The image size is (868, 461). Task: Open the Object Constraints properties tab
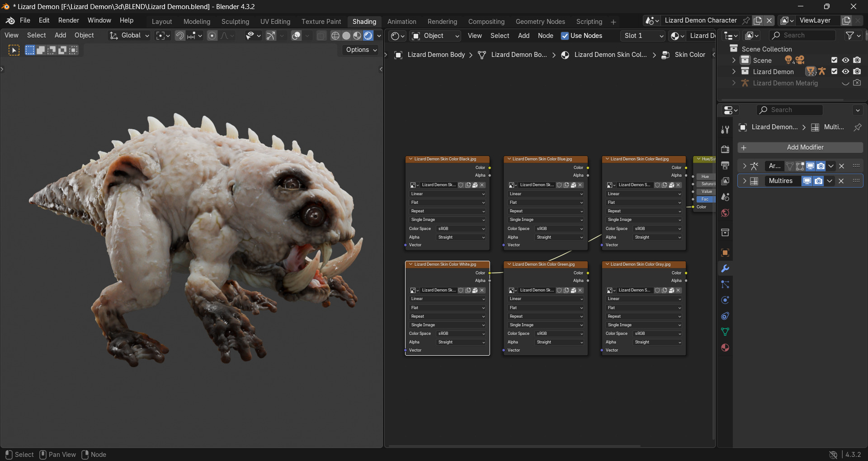tap(725, 316)
